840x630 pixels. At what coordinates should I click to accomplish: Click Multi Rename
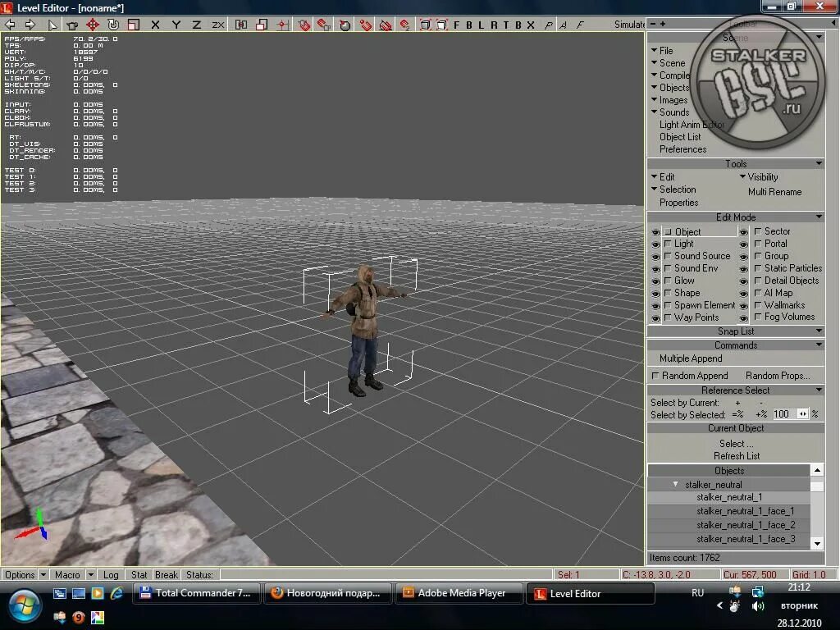click(774, 192)
